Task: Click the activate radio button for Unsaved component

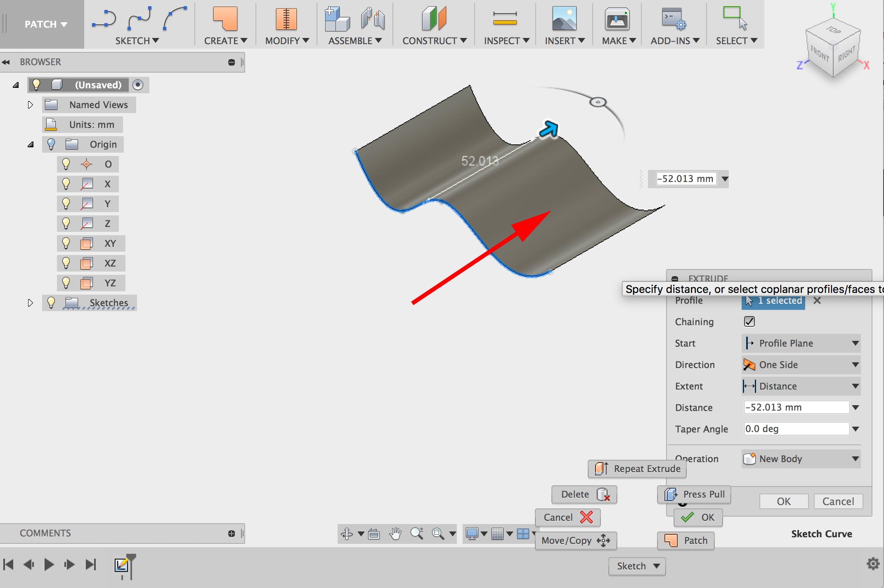Action: (x=138, y=85)
